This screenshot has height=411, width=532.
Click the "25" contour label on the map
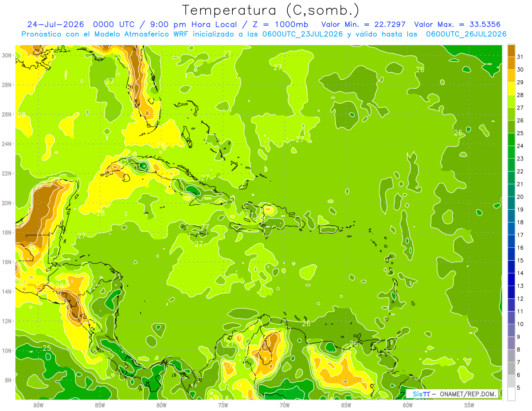point(47,348)
